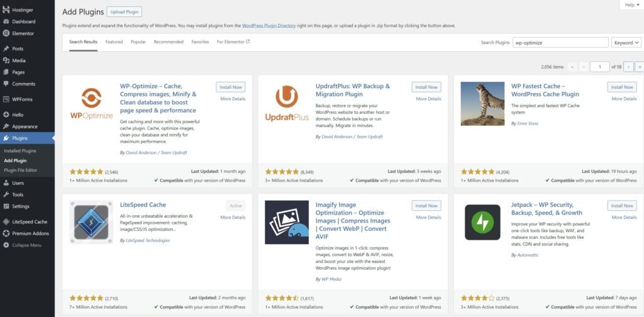Open the Imagify plugin logo thumbnail
Viewport: 644px width, 317px height.
click(x=287, y=222)
